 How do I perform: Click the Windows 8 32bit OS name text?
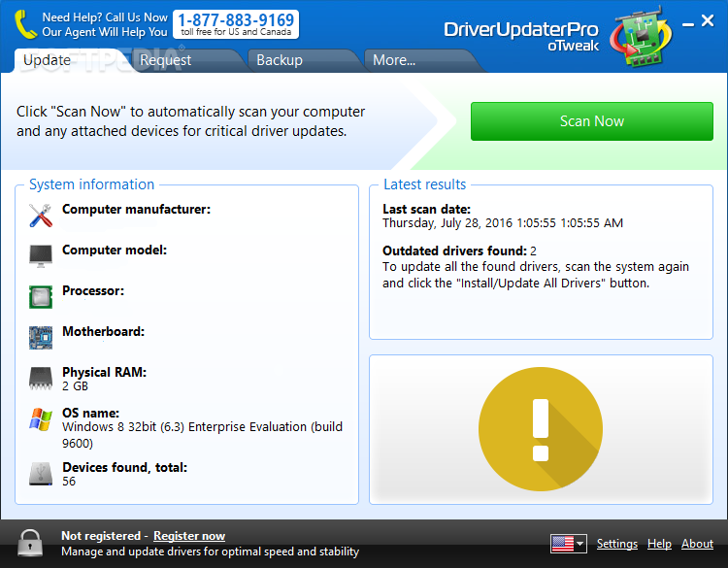[x=203, y=435]
